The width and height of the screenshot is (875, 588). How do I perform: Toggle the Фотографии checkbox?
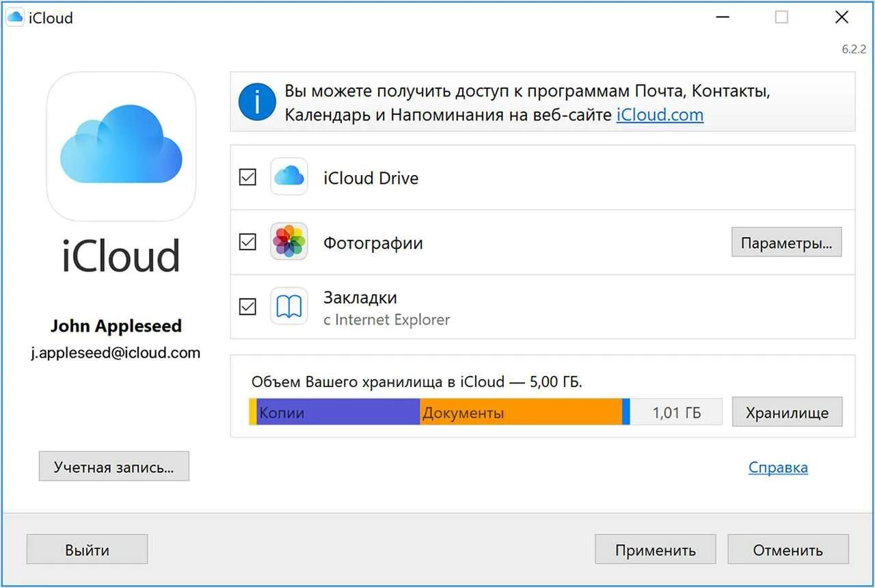(247, 242)
